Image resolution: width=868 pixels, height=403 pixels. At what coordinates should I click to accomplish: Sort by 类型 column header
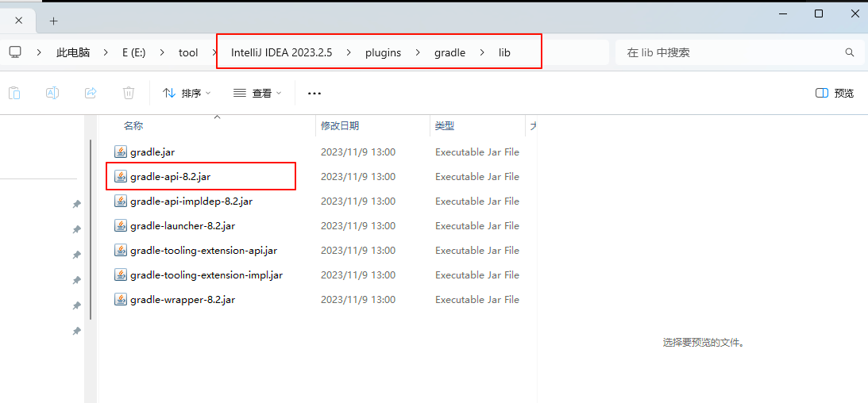pos(445,126)
